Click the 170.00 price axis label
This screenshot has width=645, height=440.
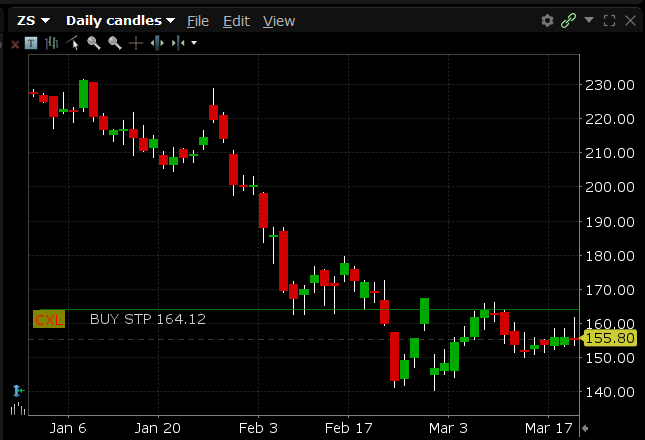point(610,290)
